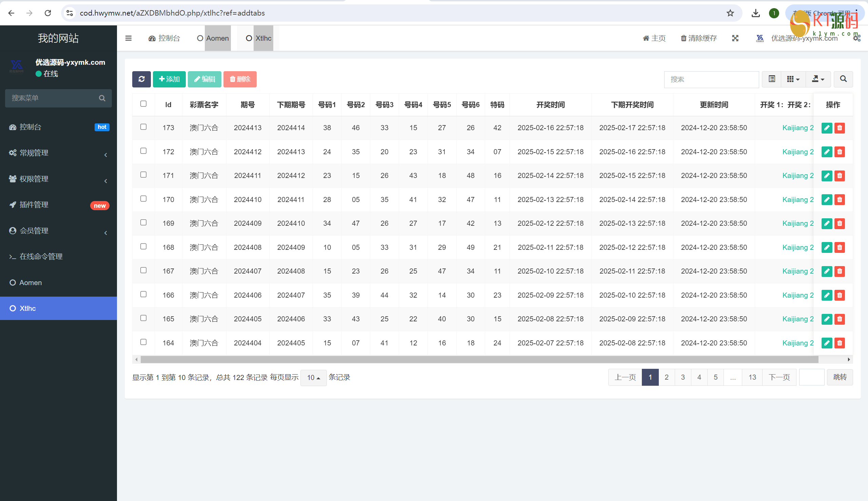This screenshot has width=868, height=501.
Task: Click the green edit icon for row 173
Action: click(826, 128)
